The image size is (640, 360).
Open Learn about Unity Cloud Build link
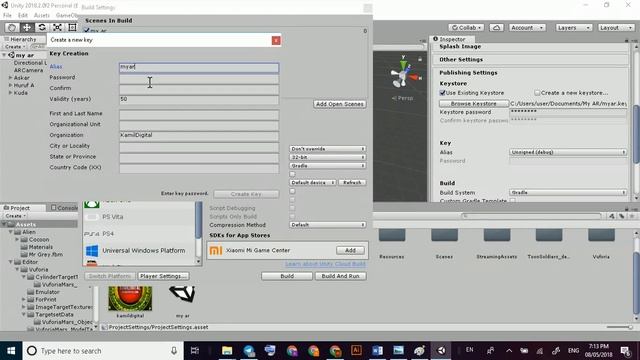(x=325, y=264)
